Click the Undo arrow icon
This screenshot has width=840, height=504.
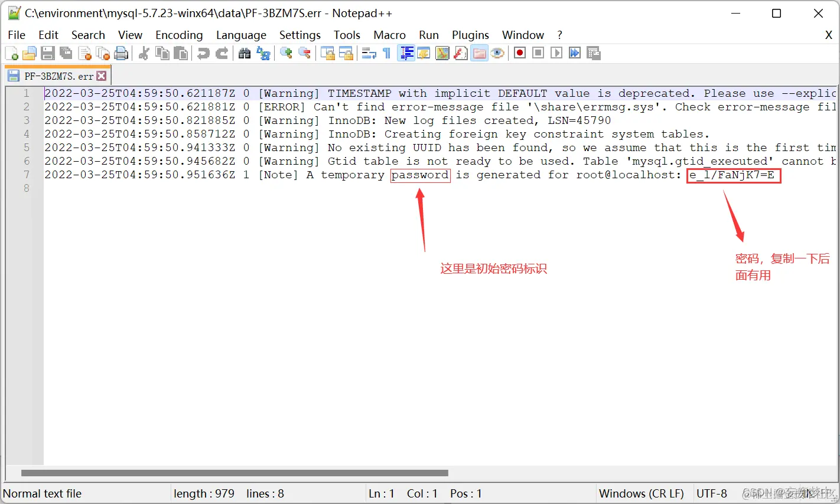(203, 54)
